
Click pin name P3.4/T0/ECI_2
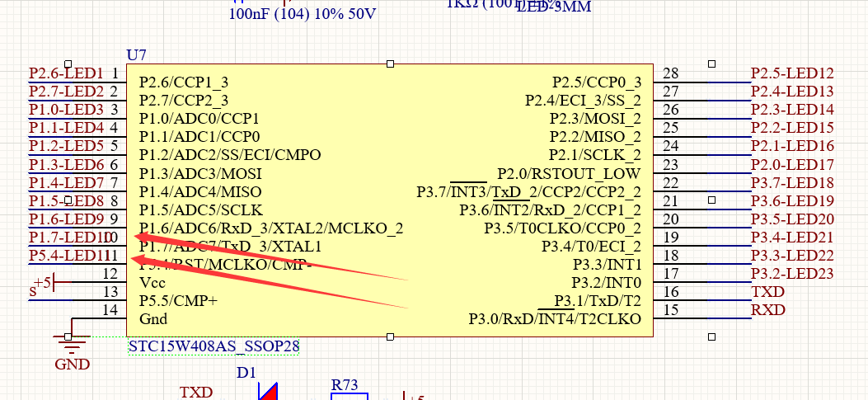click(x=592, y=246)
